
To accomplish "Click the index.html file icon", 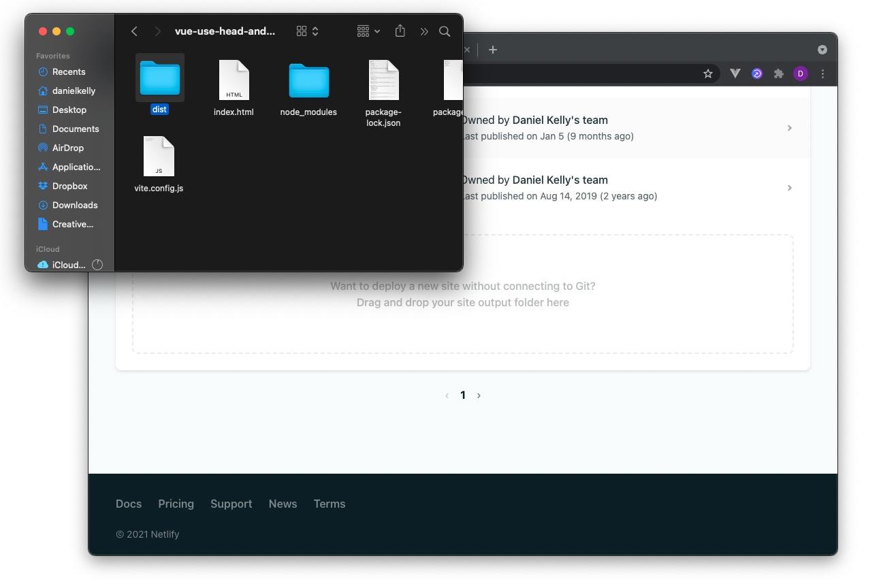I will click(234, 80).
